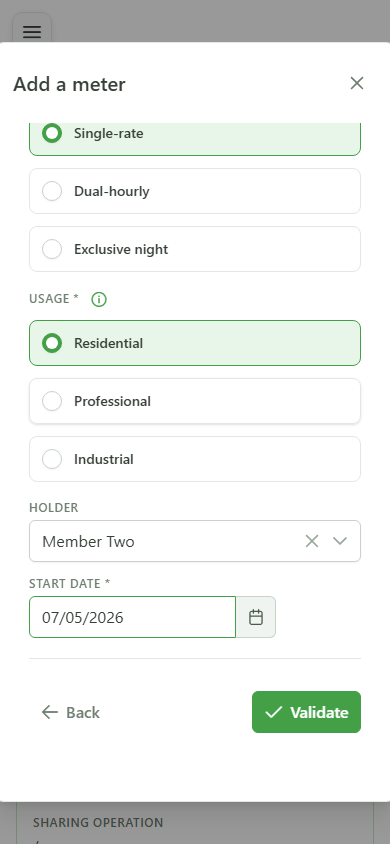The image size is (390, 844).
Task: Clear the Member Two holder selection
Action: tap(312, 541)
